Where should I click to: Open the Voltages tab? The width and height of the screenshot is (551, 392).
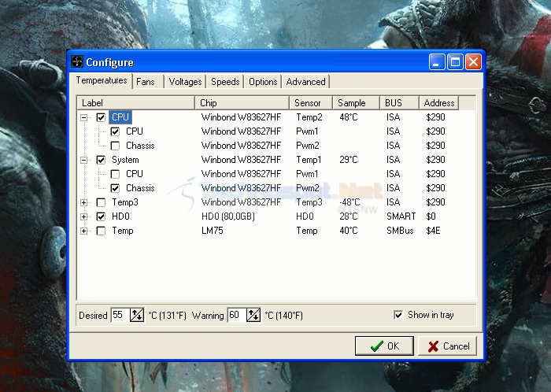tap(185, 82)
